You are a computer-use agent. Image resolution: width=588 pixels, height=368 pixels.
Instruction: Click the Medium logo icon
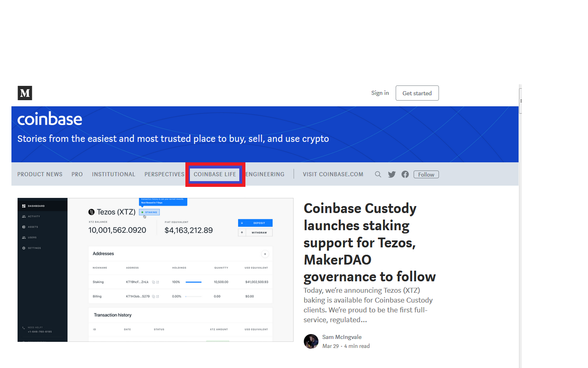pyautogui.click(x=25, y=93)
